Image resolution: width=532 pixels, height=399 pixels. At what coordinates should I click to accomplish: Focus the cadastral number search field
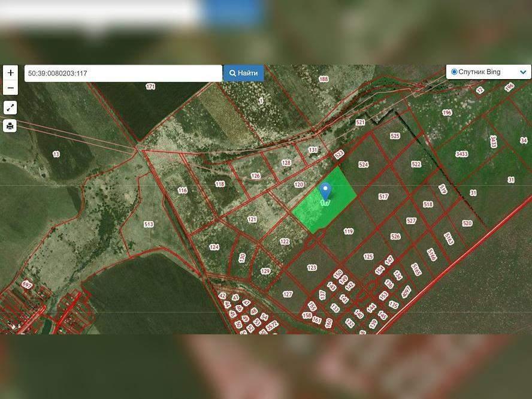click(x=123, y=73)
